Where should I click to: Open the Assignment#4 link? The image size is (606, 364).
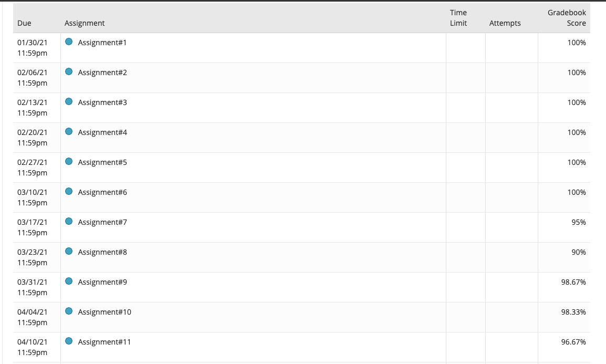(x=102, y=132)
